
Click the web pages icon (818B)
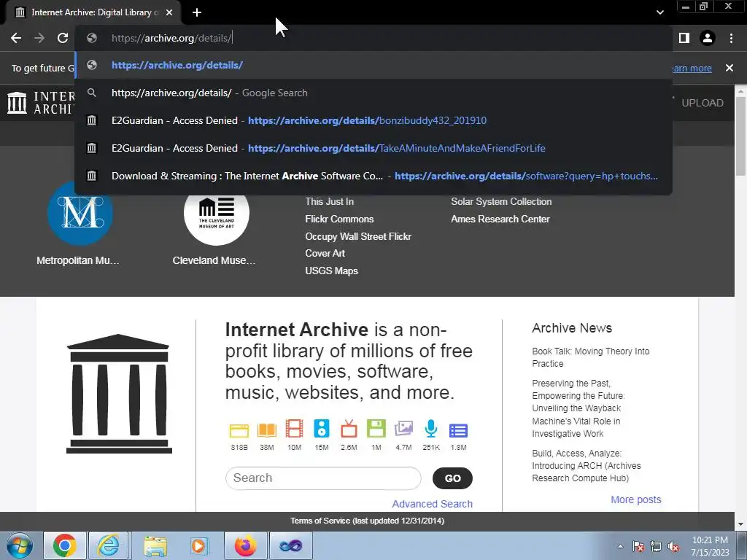point(239,430)
